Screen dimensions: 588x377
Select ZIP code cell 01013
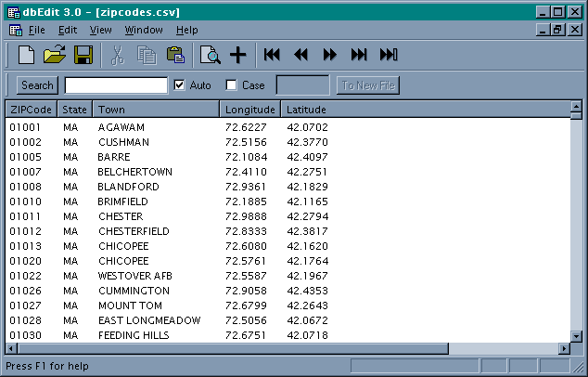[25, 246]
